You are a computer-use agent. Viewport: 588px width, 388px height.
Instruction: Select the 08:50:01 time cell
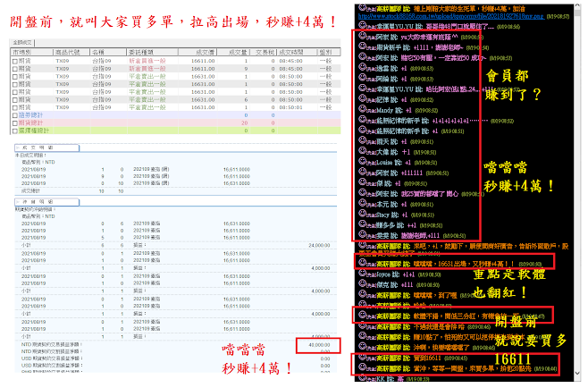291,107
